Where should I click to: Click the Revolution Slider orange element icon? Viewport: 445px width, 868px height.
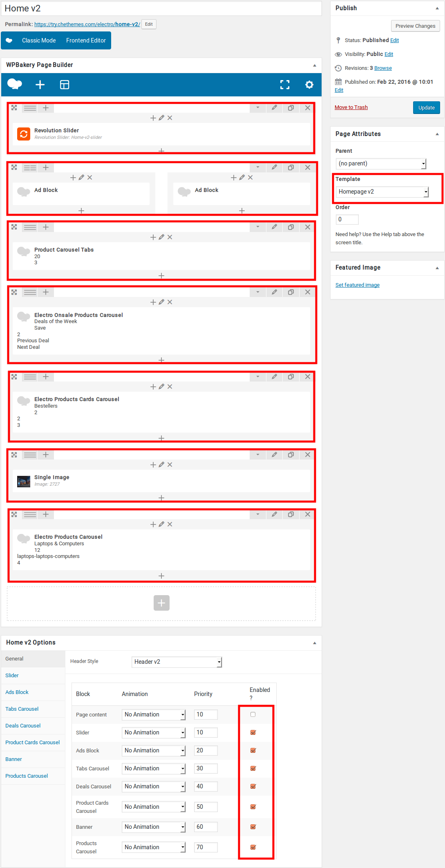click(24, 134)
